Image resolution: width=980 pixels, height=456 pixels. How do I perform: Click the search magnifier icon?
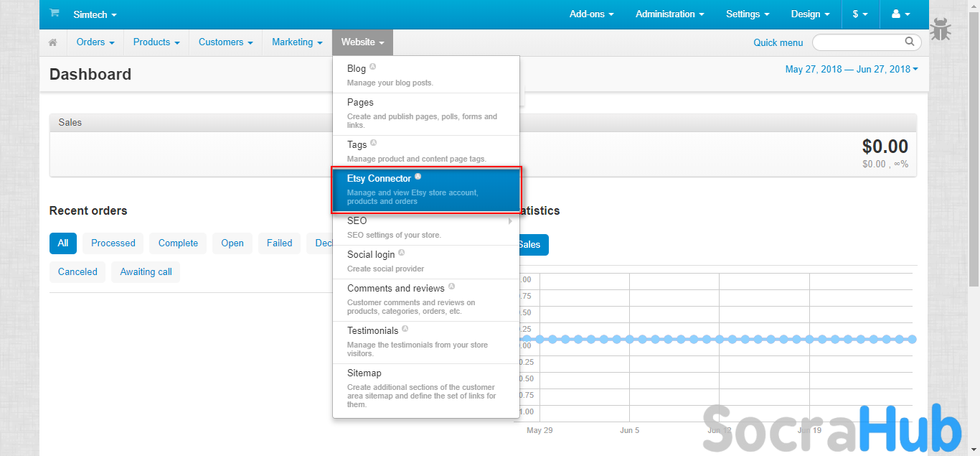tap(910, 42)
